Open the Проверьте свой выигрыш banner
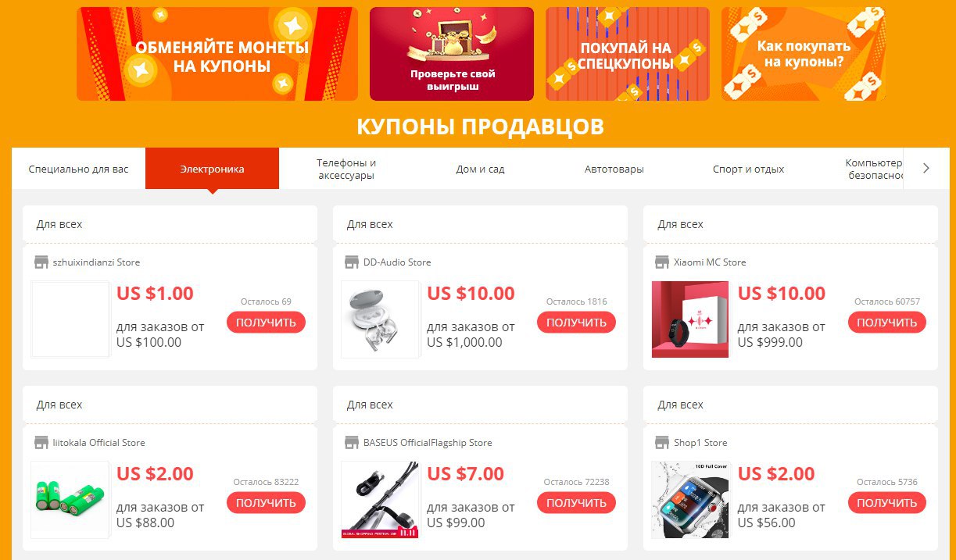Image resolution: width=956 pixels, height=560 pixels. pyautogui.click(x=452, y=54)
